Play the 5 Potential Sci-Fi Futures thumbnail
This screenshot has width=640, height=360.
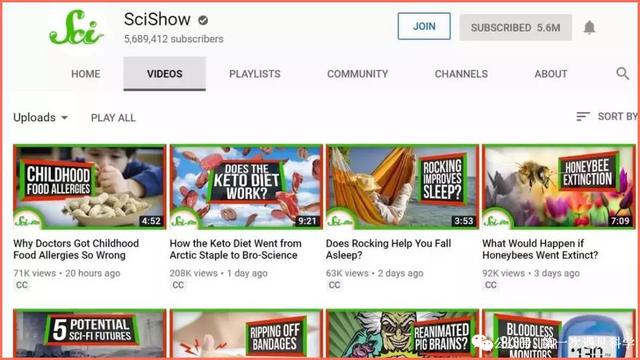tap(90, 333)
